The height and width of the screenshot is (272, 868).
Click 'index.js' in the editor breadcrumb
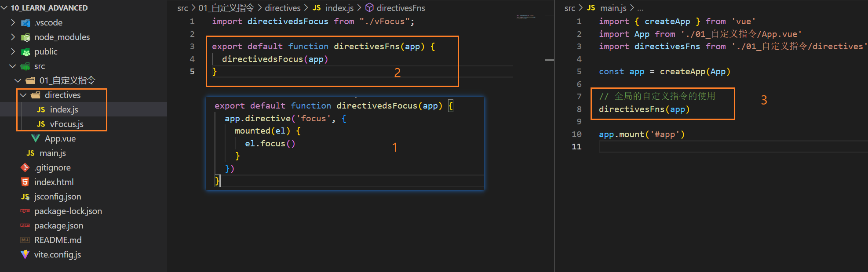(x=339, y=8)
